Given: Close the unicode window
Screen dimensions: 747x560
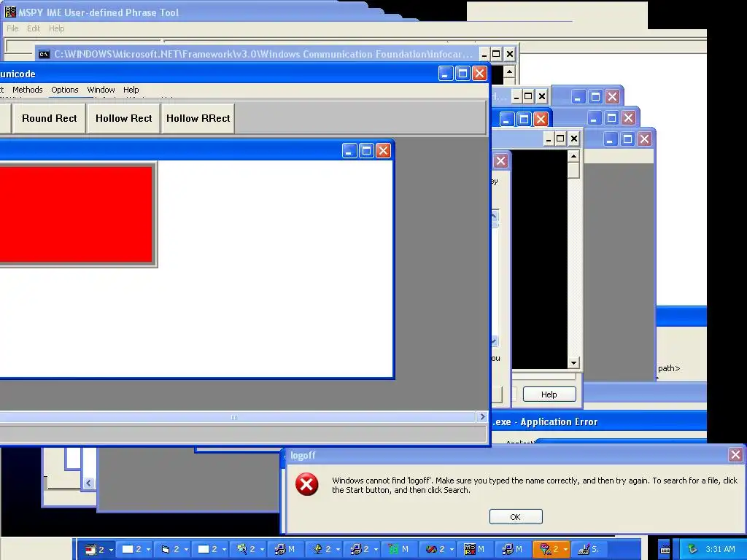Looking at the screenshot, I should (x=479, y=74).
